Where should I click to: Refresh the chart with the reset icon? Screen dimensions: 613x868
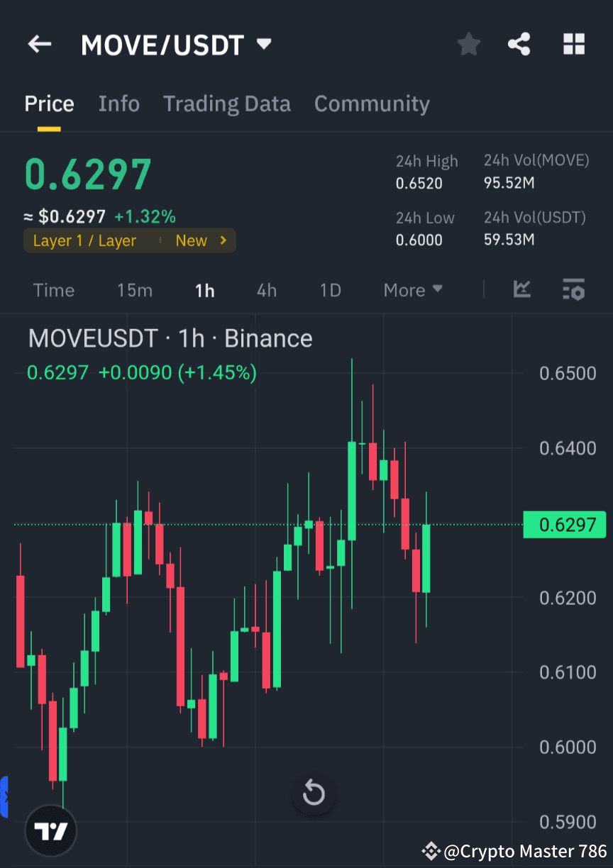(314, 794)
